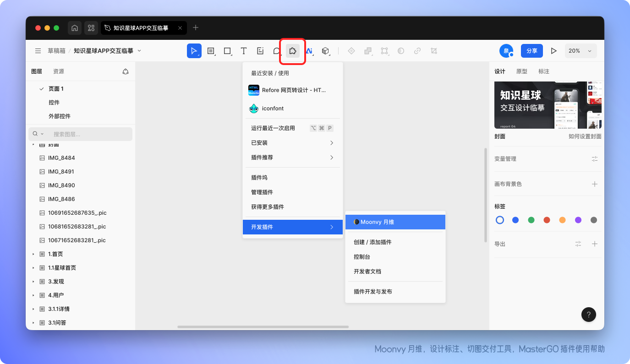Open the AI tool in toolbar
The width and height of the screenshot is (630, 364).
click(309, 51)
